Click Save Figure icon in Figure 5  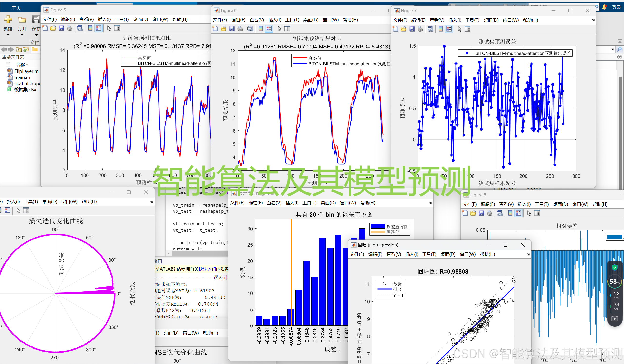[61, 28]
